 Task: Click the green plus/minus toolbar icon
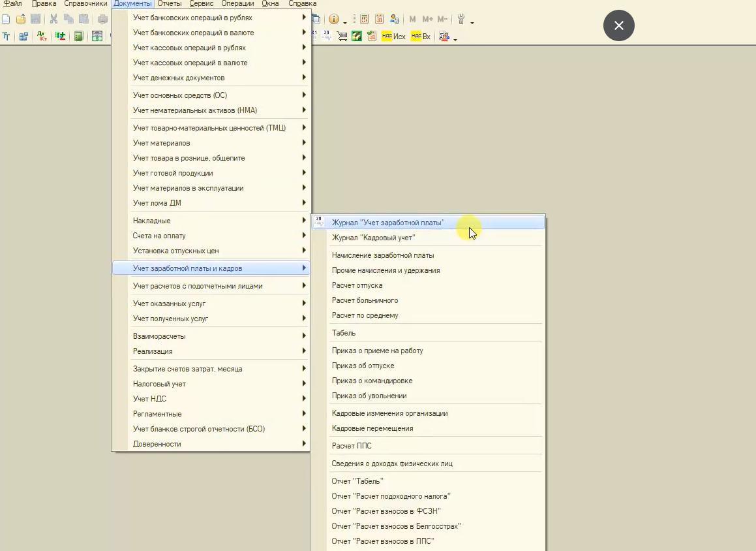pyautogui.click(x=60, y=36)
